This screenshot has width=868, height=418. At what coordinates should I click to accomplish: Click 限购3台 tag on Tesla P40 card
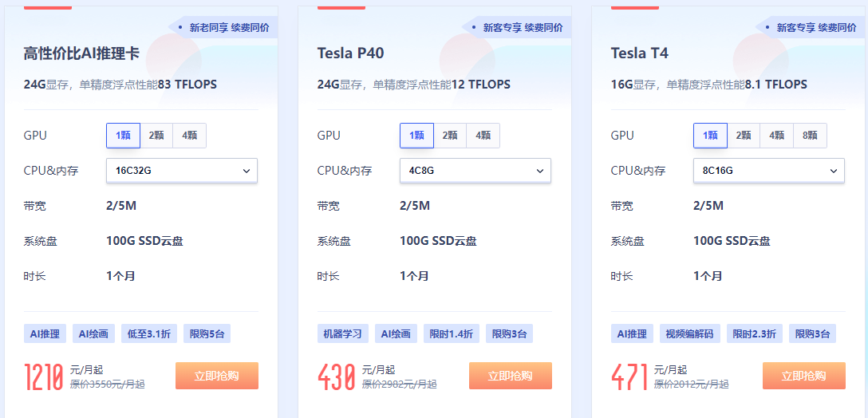point(509,334)
